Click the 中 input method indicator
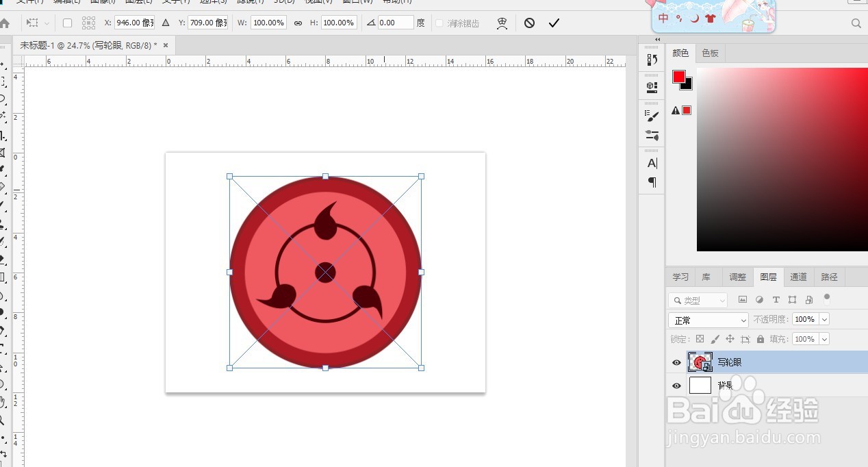The width and height of the screenshot is (868, 467). click(x=664, y=18)
